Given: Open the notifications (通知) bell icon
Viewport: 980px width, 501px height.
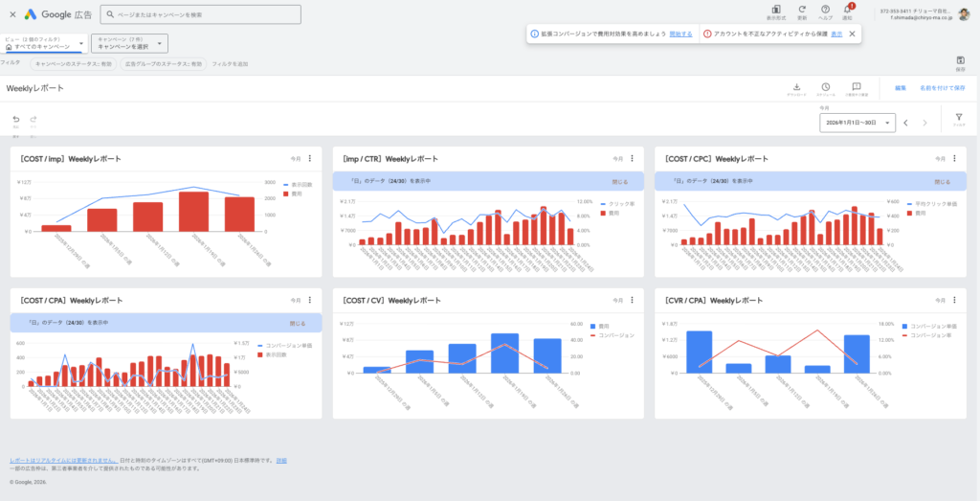Looking at the screenshot, I should [x=847, y=10].
